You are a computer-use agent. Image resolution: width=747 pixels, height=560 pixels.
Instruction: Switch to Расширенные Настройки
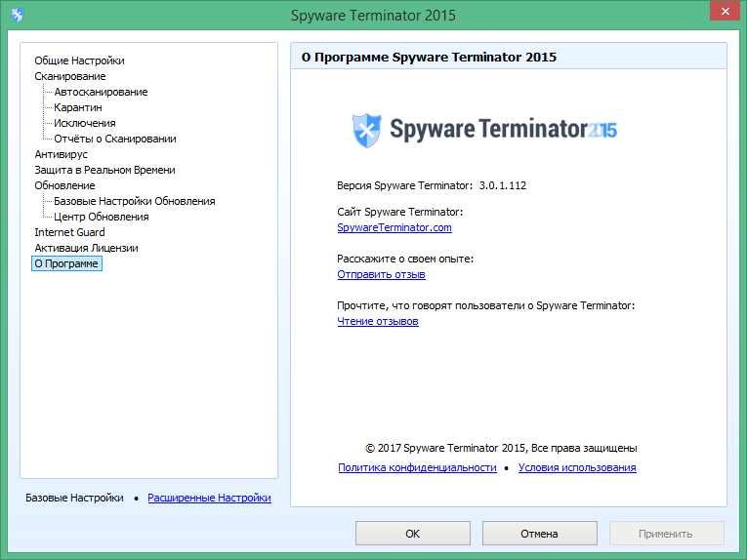209,498
